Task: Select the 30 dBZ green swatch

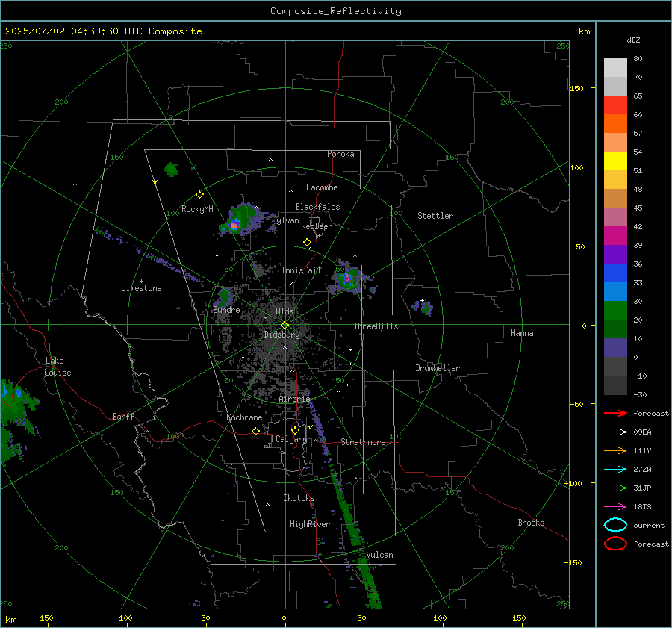Action: [615, 311]
